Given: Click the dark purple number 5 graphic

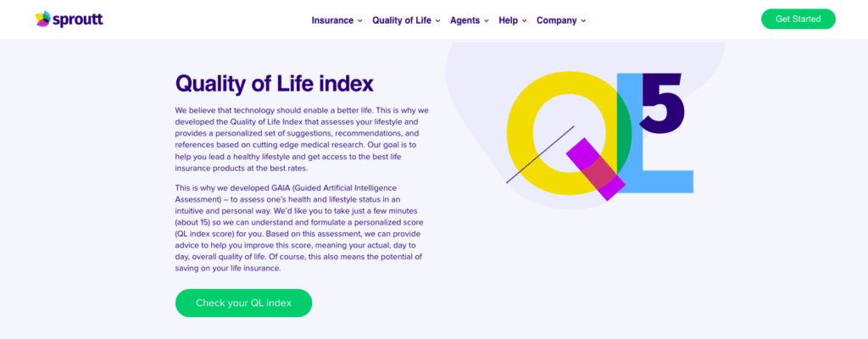Looking at the screenshot, I should point(663,103).
